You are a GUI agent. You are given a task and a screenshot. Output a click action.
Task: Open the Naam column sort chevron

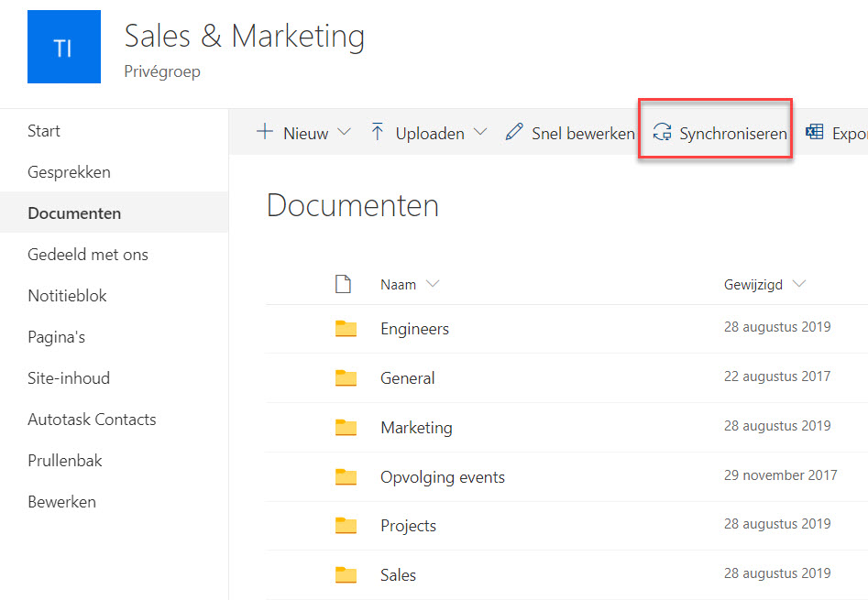pyautogui.click(x=433, y=284)
